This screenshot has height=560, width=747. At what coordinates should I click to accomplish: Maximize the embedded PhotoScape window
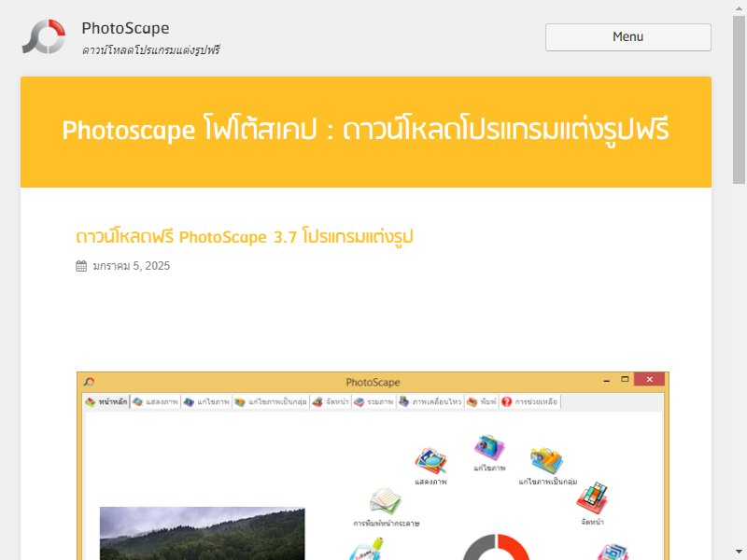coord(625,379)
